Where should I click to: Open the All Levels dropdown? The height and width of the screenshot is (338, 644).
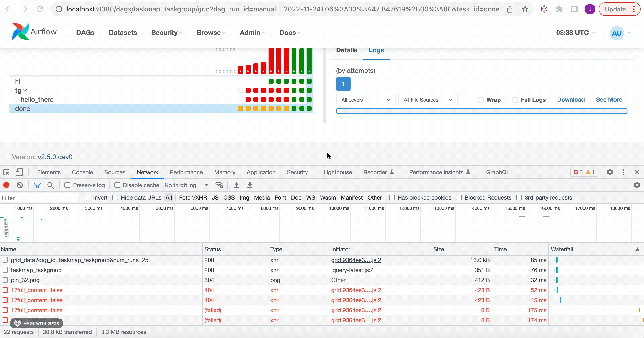pyautogui.click(x=365, y=100)
